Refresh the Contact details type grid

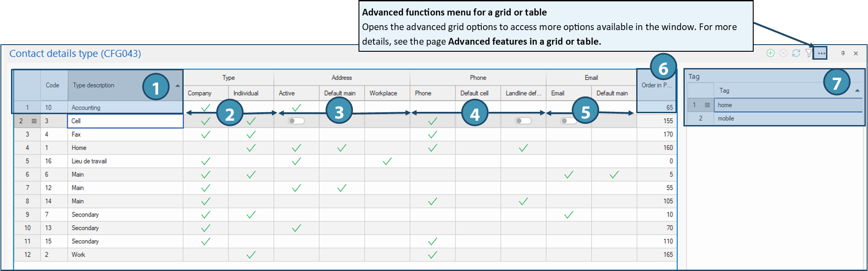pos(796,53)
